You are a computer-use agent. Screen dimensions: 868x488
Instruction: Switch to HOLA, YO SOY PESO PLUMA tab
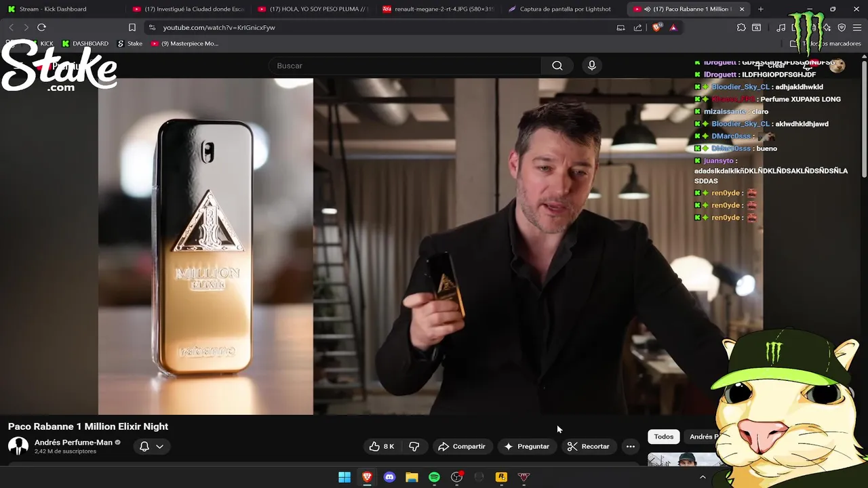point(313,9)
